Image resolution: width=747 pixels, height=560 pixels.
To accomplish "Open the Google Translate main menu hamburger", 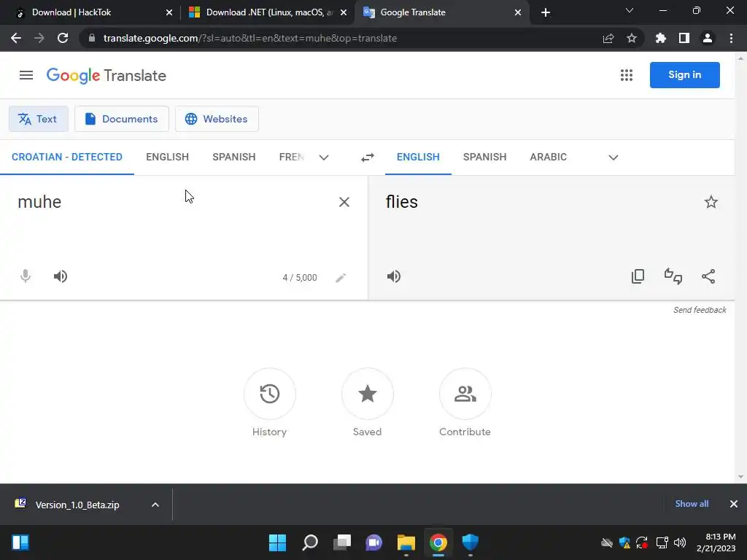I will tap(26, 75).
